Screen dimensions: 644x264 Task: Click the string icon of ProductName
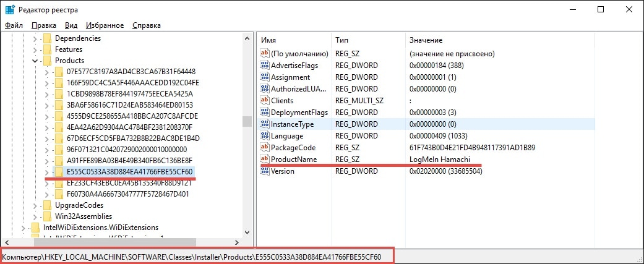pyautogui.click(x=265, y=160)
